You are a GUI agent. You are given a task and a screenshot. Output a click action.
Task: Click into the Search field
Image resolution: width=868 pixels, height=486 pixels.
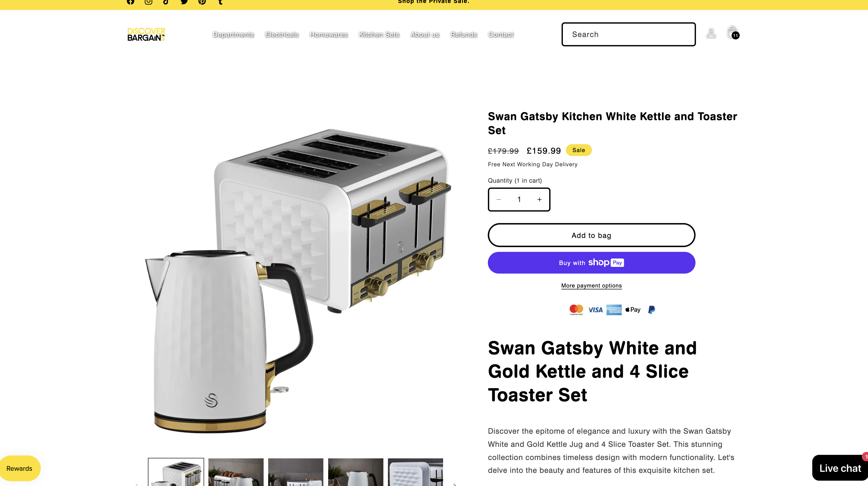tap(628, 34)
